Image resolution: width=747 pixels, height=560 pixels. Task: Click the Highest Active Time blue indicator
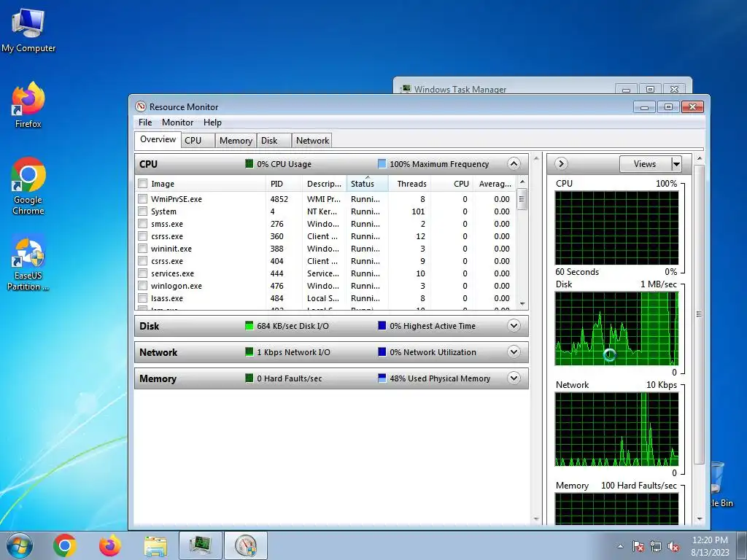pyautogui.click(x=382, y=326)
